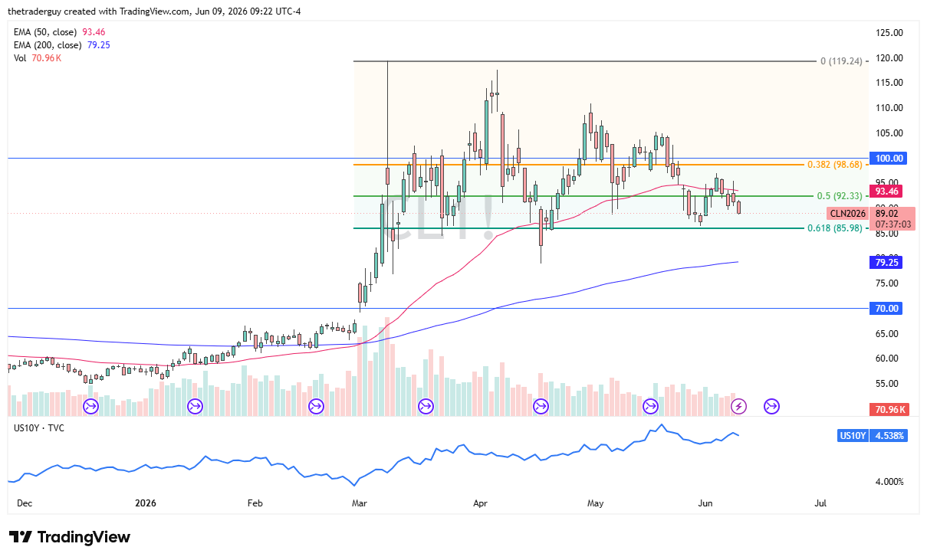Viewport: 927px width, 560px height.
Task: Click the blue 70.00 price label
Action: click(x=888, y=308)
